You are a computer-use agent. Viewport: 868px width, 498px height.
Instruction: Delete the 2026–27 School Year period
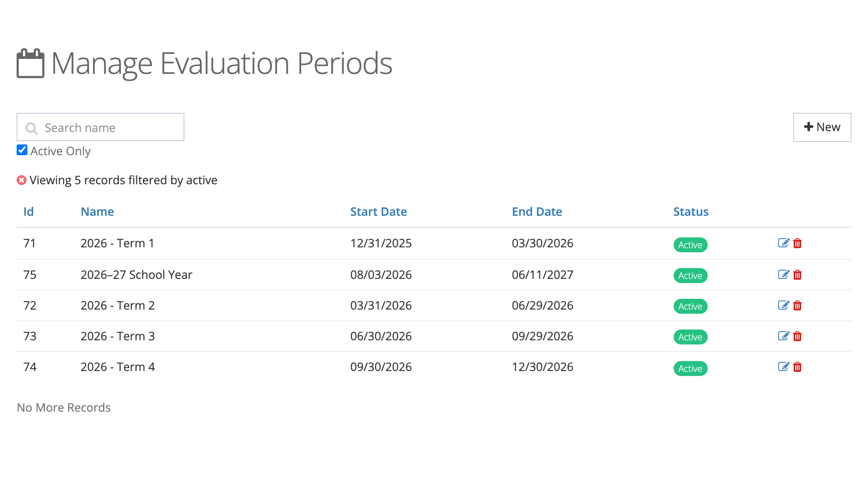click(x=797, y=275)
